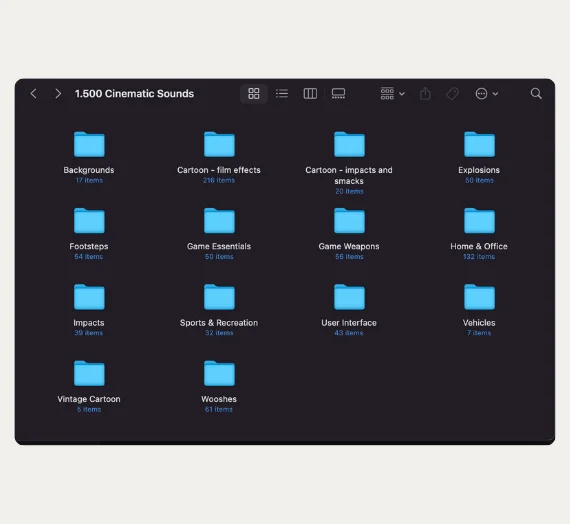Select the Vehicles folder icon
This screenshot has height=524, width=570.
(479, 297)
